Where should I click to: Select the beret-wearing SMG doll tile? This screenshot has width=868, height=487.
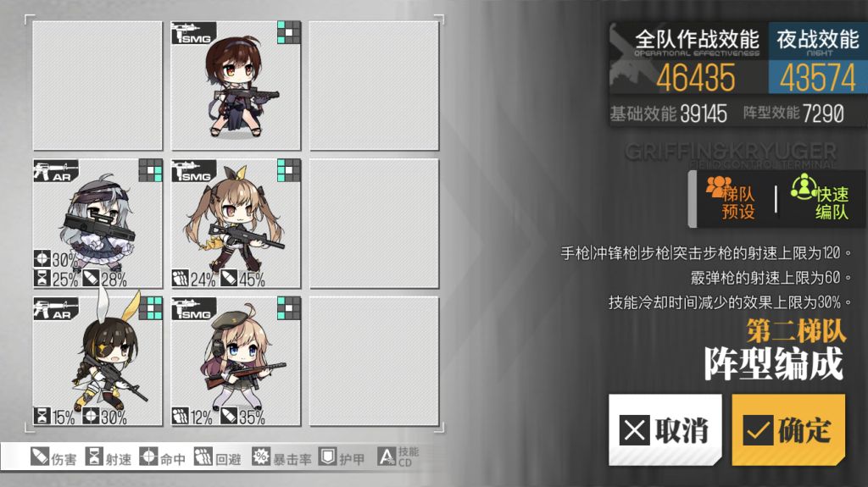coord(236,362)
